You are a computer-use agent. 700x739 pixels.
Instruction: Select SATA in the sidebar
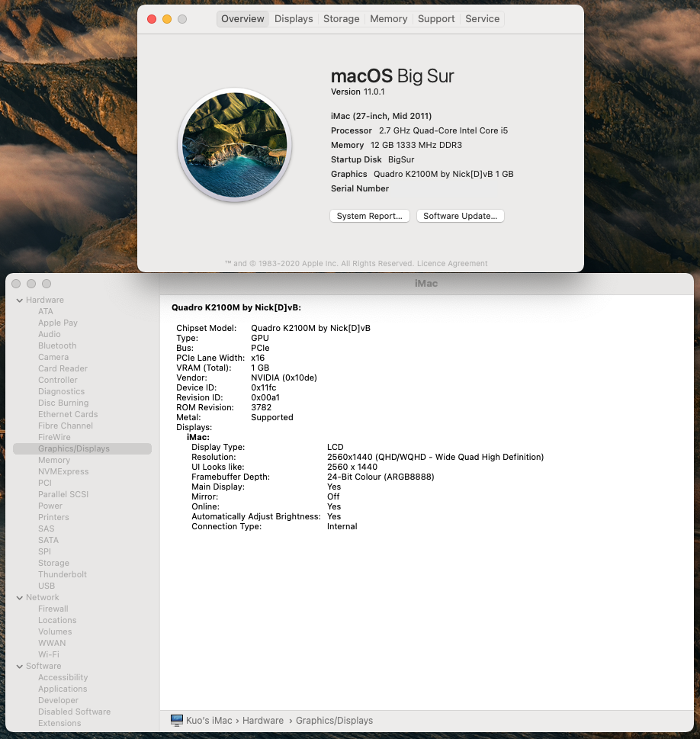pyautogui.click(x=49, y=540)
